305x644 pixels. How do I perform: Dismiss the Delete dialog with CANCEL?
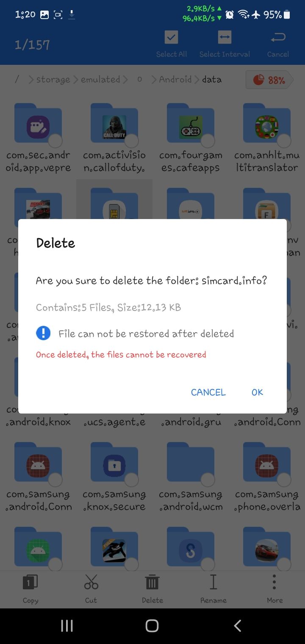[208, 392]
